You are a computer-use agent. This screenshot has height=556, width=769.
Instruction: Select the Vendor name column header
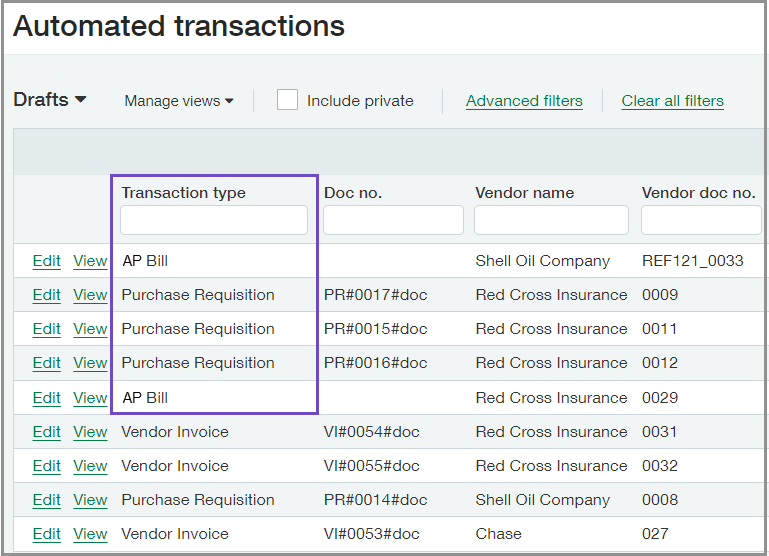pos(524,193)
